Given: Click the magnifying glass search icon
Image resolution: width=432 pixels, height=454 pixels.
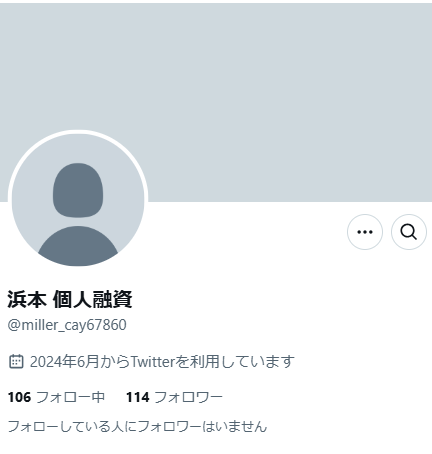Looking at the screenshot, I should 409,232.
